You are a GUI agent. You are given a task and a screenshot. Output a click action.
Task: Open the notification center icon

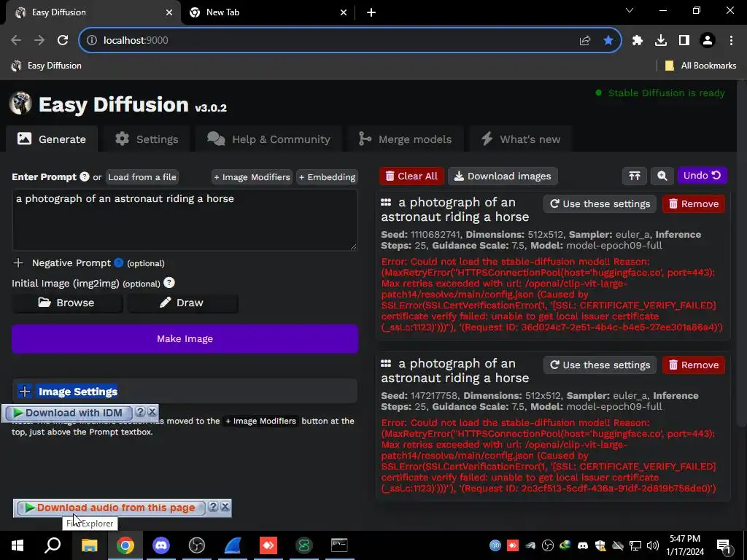[x=724, y=545]
